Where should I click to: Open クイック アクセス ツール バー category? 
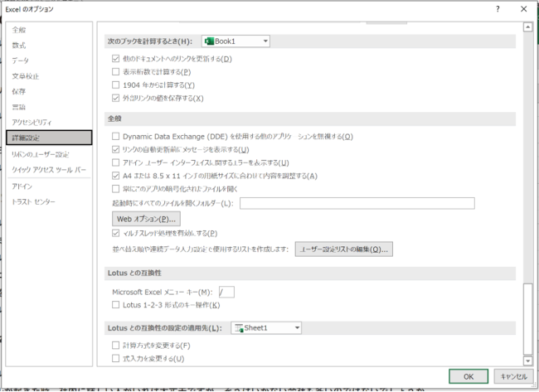coord(49,170)
